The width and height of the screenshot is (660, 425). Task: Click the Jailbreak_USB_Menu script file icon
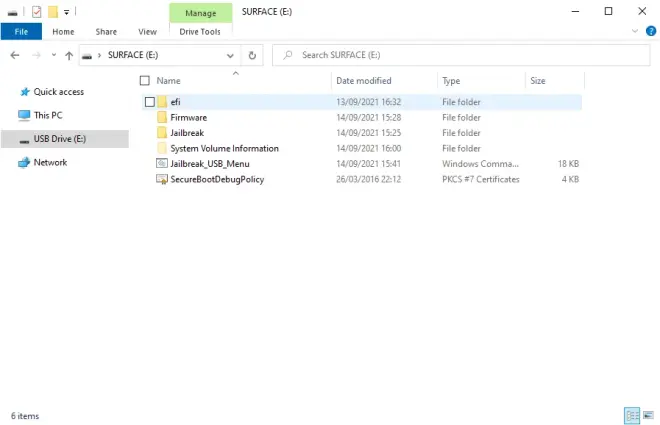162,163
